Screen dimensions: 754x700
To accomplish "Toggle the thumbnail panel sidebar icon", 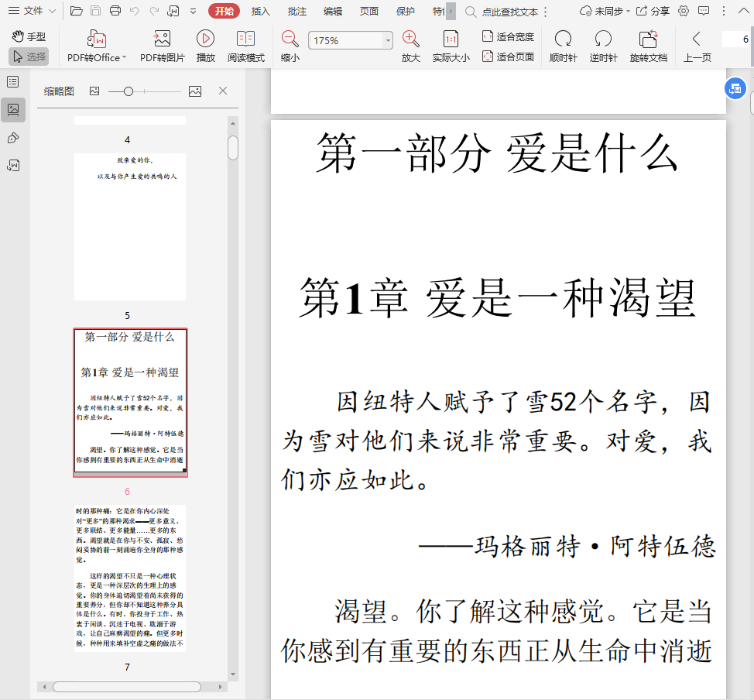I will (x=13, y=110).
